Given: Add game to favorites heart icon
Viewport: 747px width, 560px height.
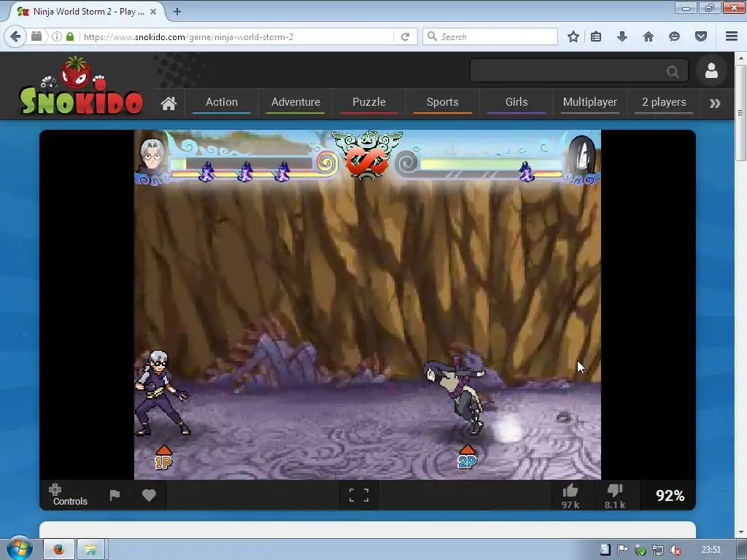Looking at the screenshot, I should click(x=149, y=495).
